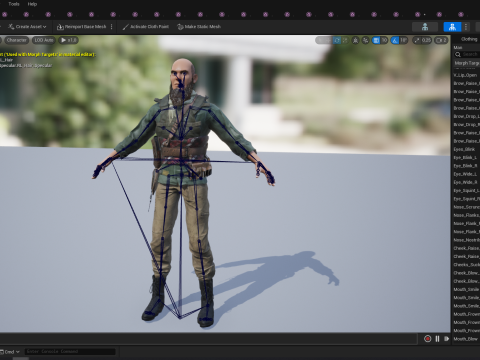Pause the animation playback
This screenshot has height=360, width=480.
pos(437,339)
